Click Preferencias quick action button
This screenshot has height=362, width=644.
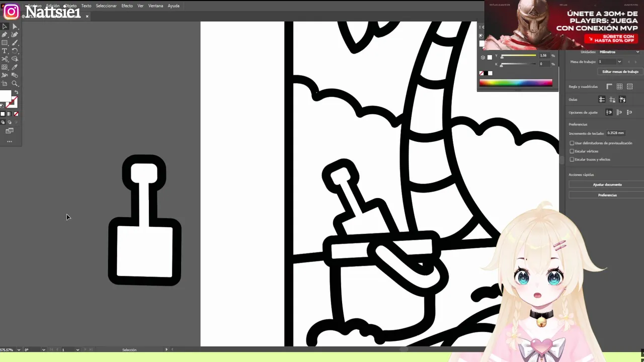click(607, 195)
